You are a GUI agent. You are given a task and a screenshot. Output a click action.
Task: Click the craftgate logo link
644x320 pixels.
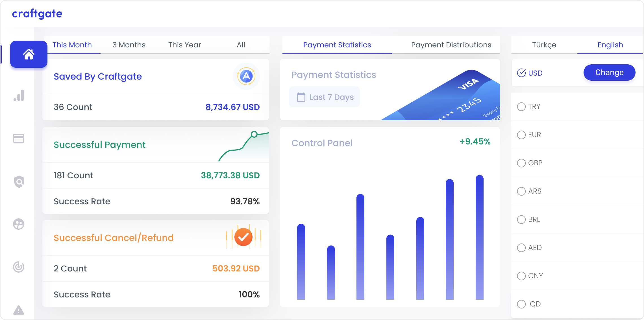37,14
